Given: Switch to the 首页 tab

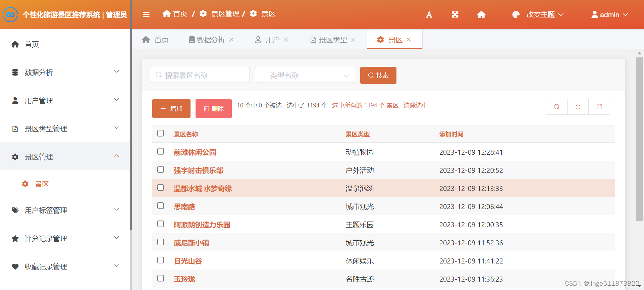Looking at the screenshot, I should [x=155, y=40].
